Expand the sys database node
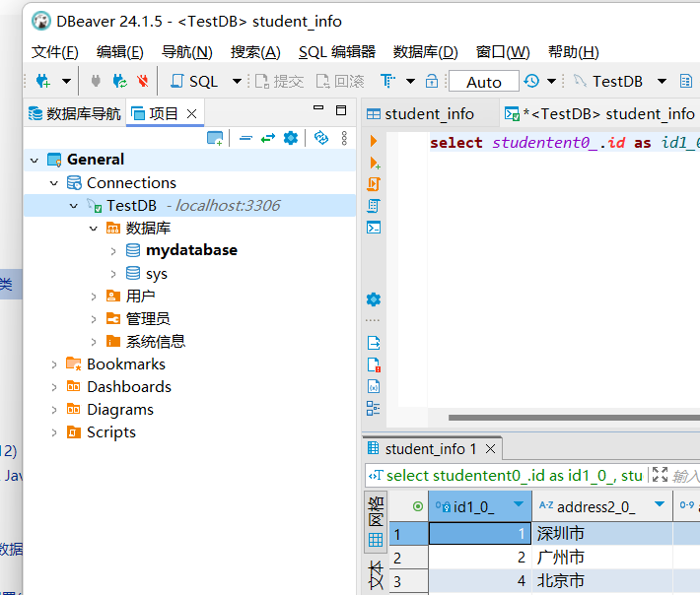The height and width of the screenshot is (595, 700). point(113,274)
